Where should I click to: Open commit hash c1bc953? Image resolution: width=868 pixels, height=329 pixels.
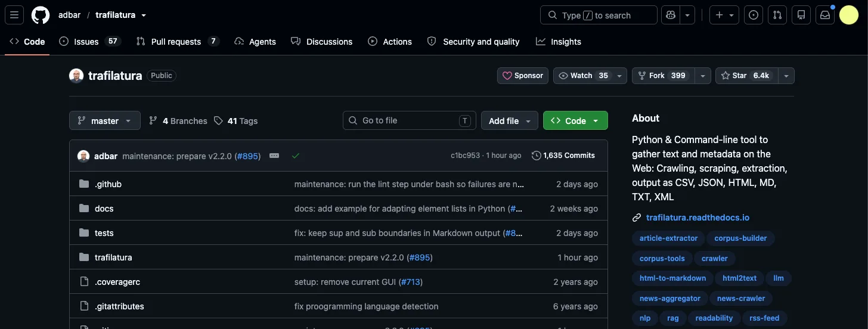tap(465, 156)
